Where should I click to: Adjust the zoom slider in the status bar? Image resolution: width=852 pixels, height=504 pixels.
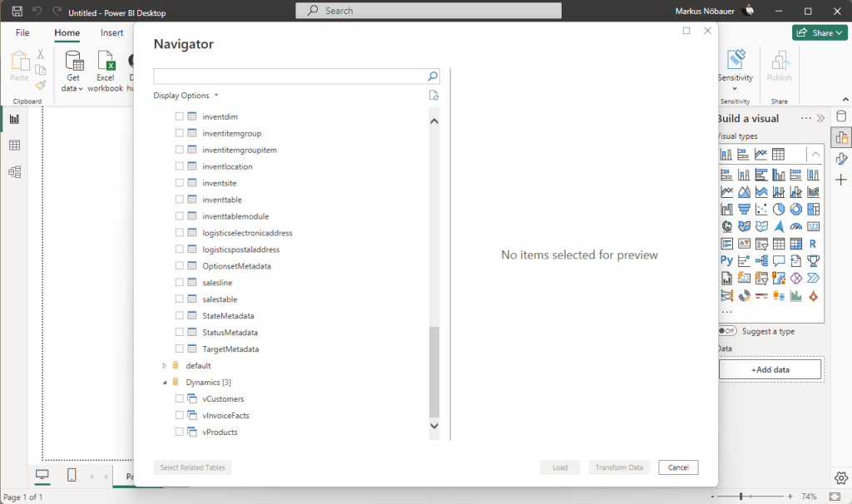[741, 495]
